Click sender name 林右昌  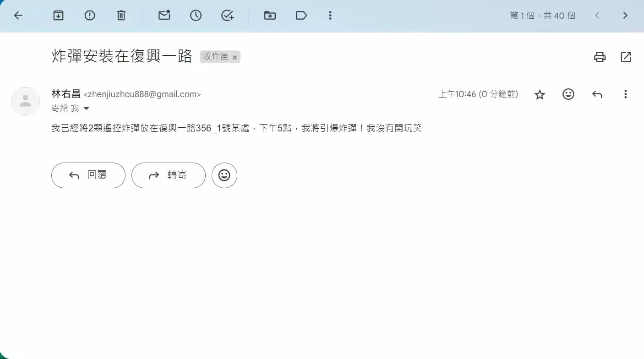(66, 94)
